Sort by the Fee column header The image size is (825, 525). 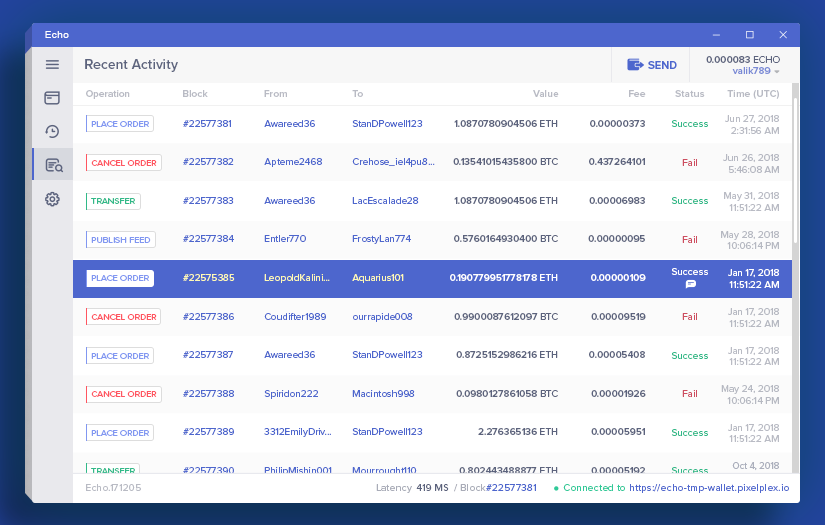tap(636, 94)
